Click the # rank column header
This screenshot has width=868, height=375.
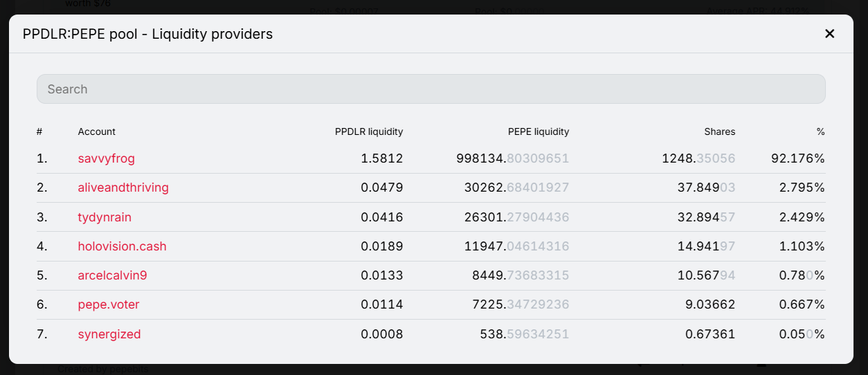(x=39, y=131)
